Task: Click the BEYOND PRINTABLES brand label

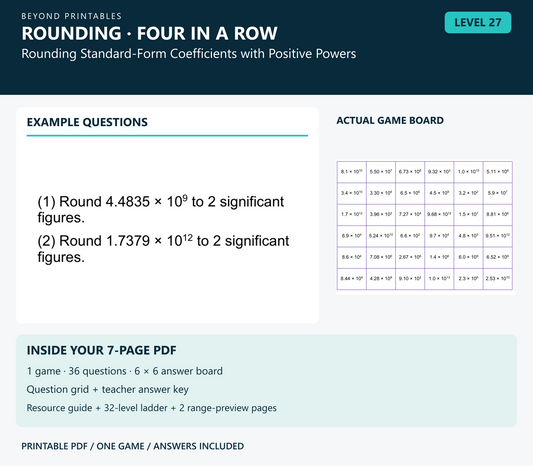Action: coord(71,16)
